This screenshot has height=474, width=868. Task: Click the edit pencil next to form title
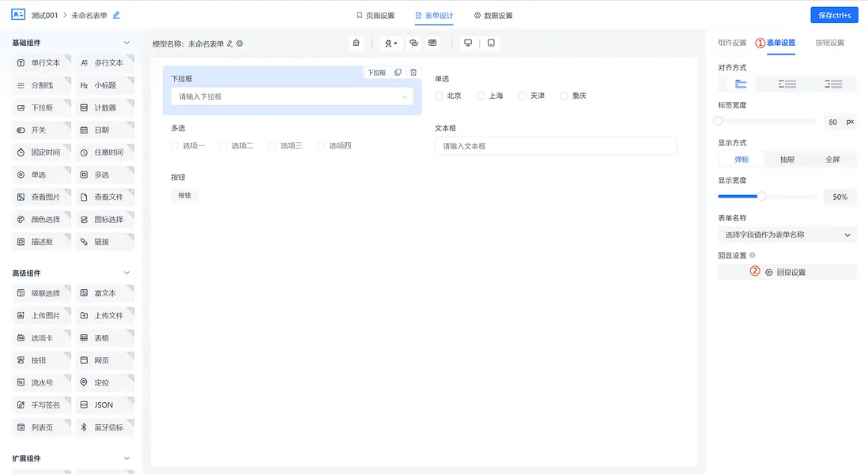116,16
